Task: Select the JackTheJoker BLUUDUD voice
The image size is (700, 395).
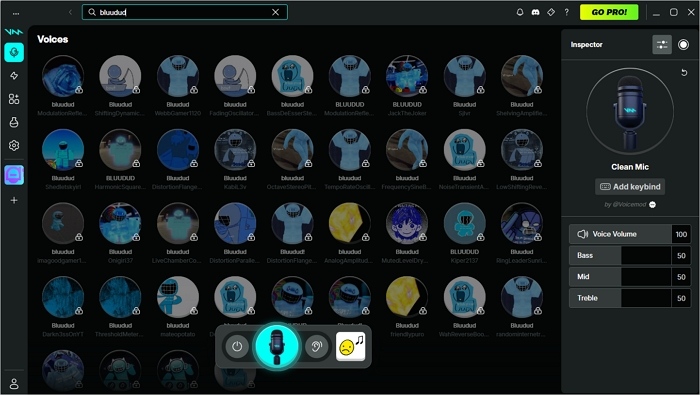Action: pyautogui.click(x=407, y=76)
